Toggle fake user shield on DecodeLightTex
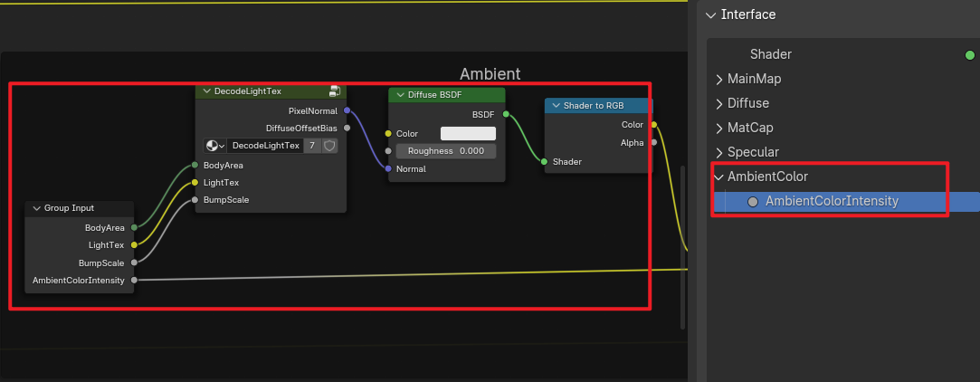Image resolution: width=980 pixels, height=382 pixels. pos(329,146)
